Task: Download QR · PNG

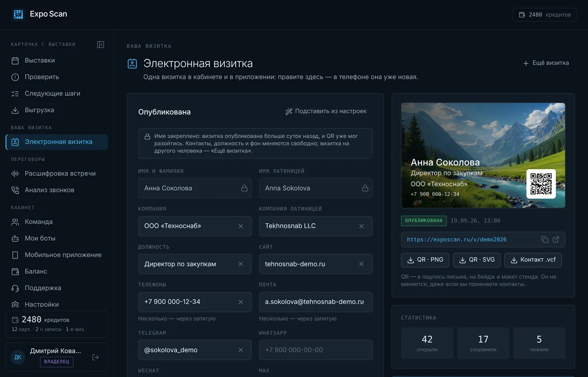Action: click(425, 260)
